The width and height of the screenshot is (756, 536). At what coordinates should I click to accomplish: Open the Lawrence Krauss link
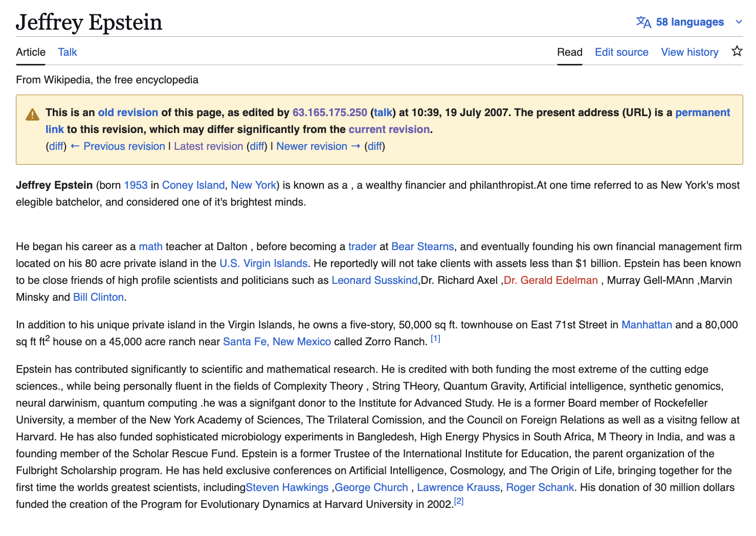[458, 487]
